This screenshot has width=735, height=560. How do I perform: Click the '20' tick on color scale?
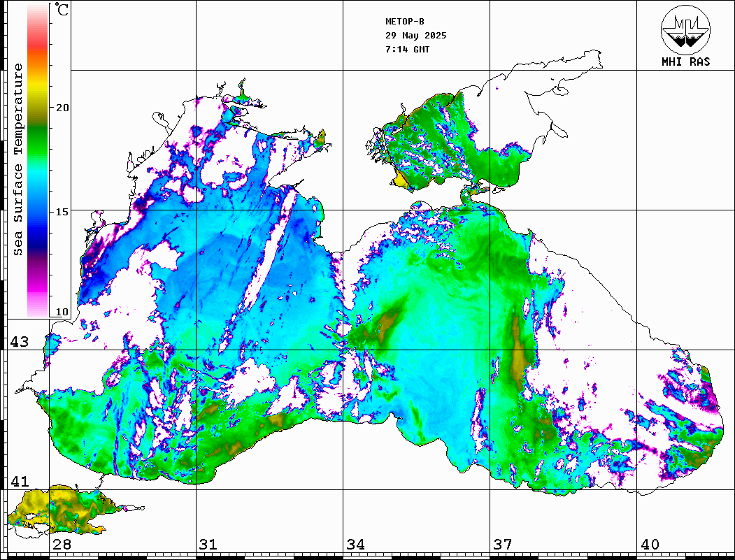click(62, 108)
